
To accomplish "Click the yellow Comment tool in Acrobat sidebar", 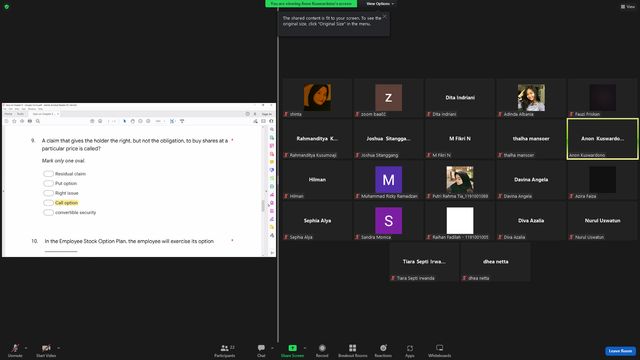I will coord(272,162).
